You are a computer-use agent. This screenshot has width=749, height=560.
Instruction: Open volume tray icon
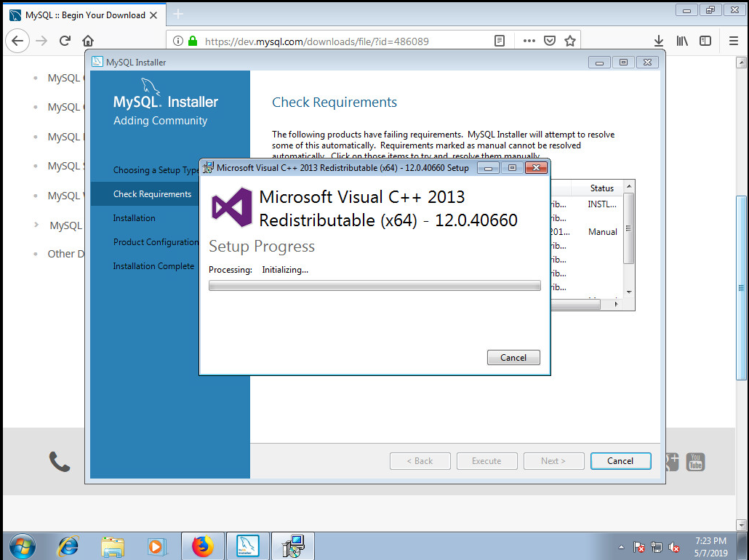coord(674,547)
